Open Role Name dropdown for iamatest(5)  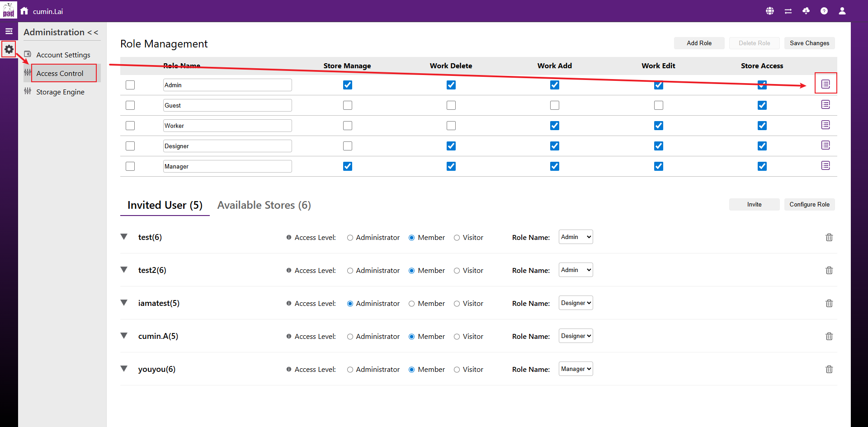[x=576, y=303]
